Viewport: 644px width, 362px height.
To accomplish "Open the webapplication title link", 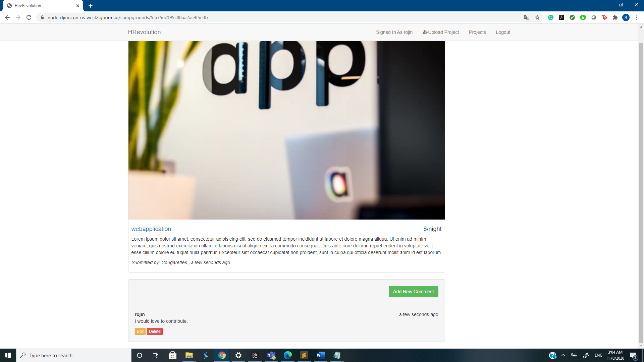I will coord(151,229).
